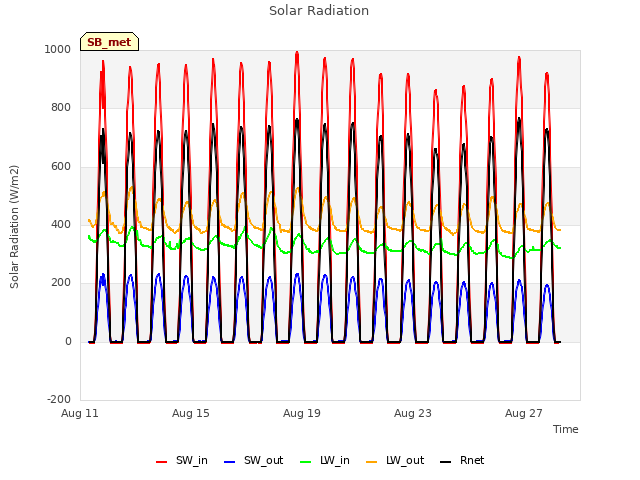Click the Time x-axis title

pos(566,429)
